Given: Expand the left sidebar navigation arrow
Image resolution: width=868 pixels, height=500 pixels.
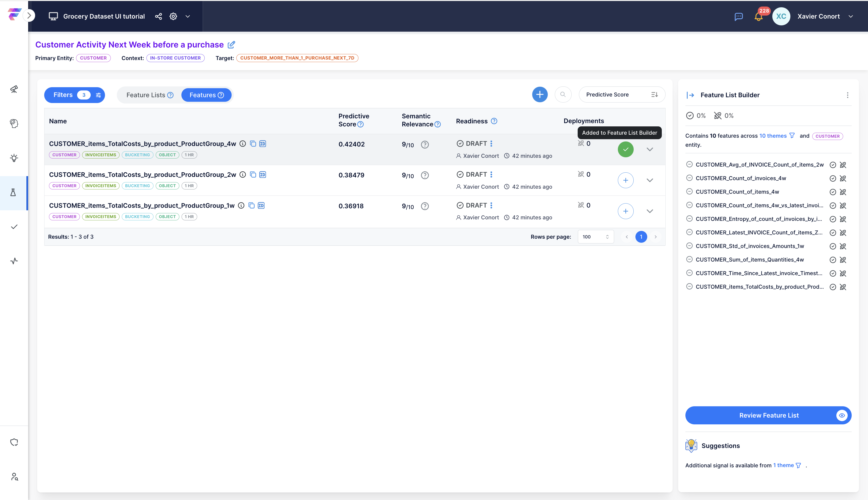Looking at the screenshot, I should pos(29,16).
